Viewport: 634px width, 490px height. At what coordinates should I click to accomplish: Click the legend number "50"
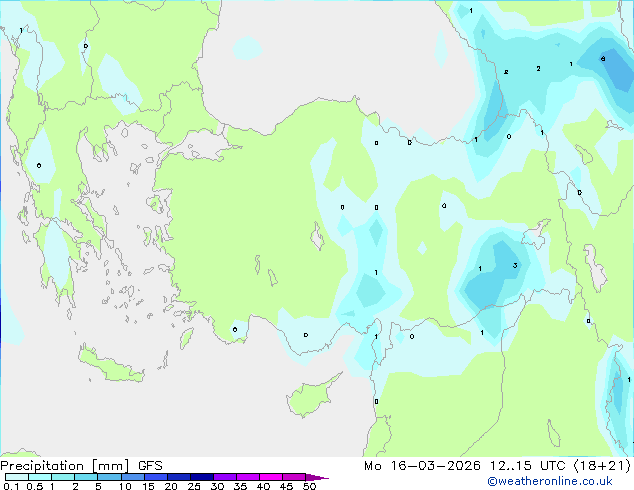click(309, 486)
